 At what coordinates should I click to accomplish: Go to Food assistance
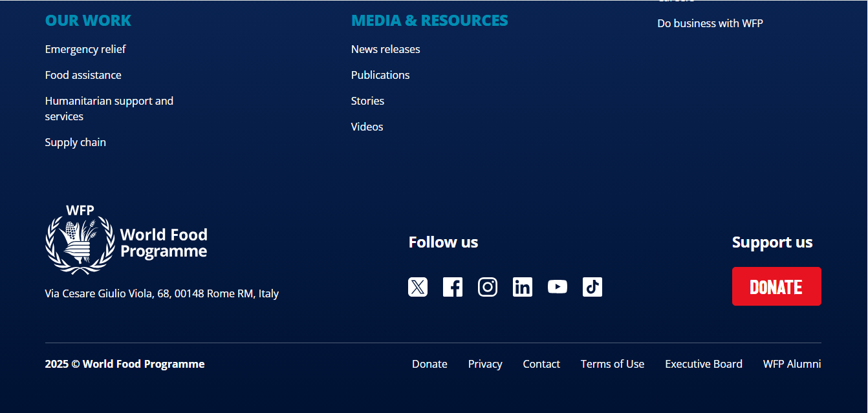tap(83, 75)
